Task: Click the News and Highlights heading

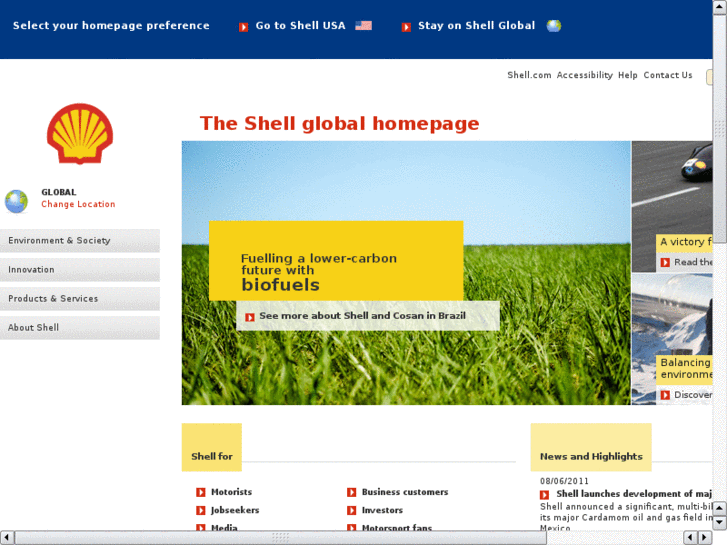Action: click(591, 456)
